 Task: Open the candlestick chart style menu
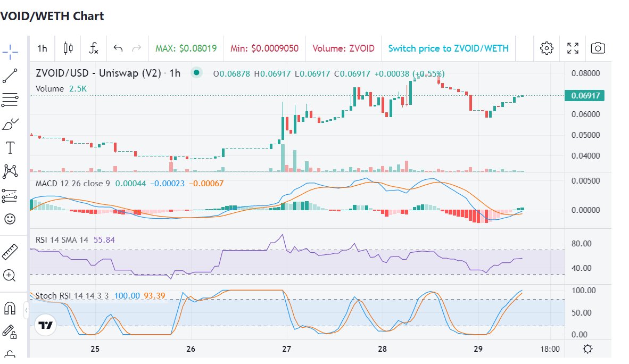[x=68, y=48]
